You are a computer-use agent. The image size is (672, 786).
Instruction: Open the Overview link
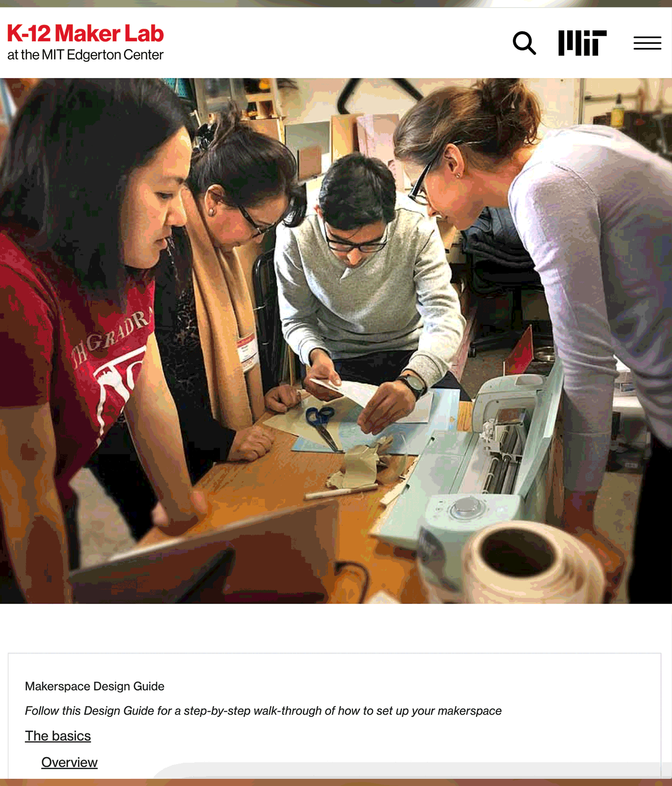pos(69,762)
